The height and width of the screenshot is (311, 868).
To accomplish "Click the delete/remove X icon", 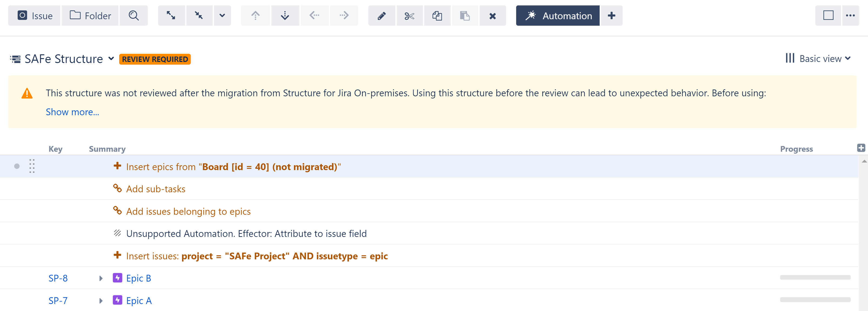I will tap(493, 15).
